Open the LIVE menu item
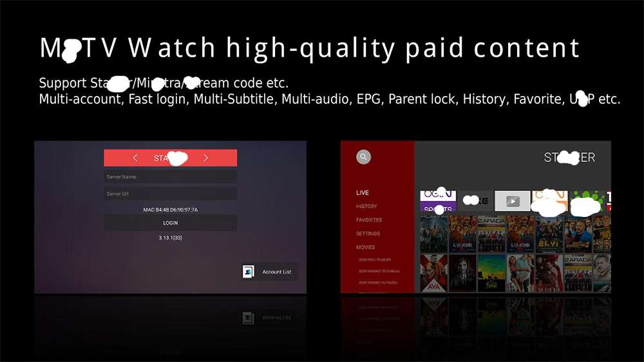 363,193
